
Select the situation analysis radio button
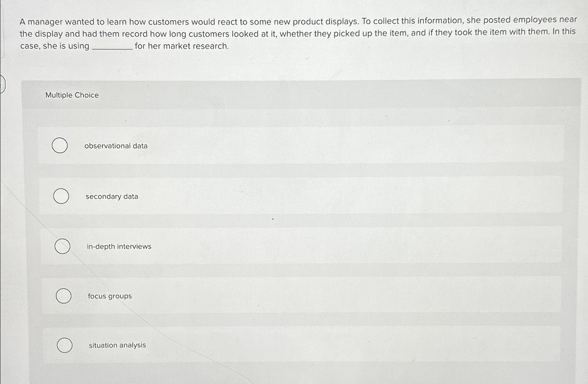[65, 346]
